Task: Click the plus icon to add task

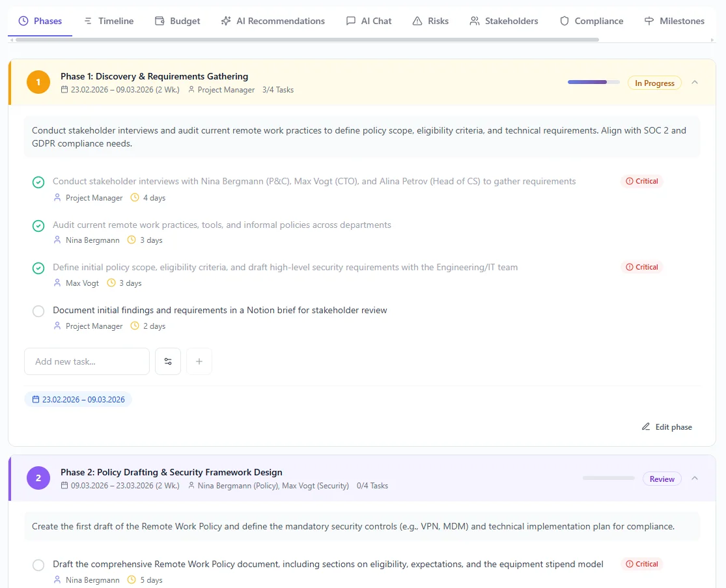Action: point(199,361)
